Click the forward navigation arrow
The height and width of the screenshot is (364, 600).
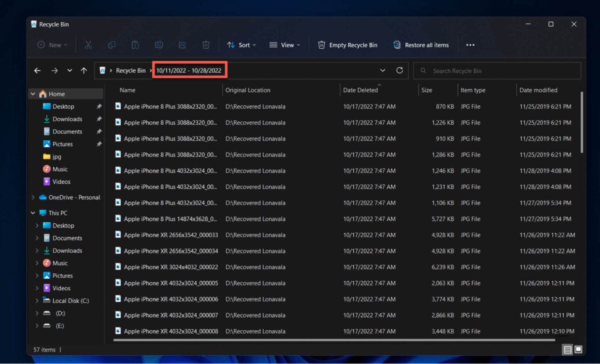(54, 70)
